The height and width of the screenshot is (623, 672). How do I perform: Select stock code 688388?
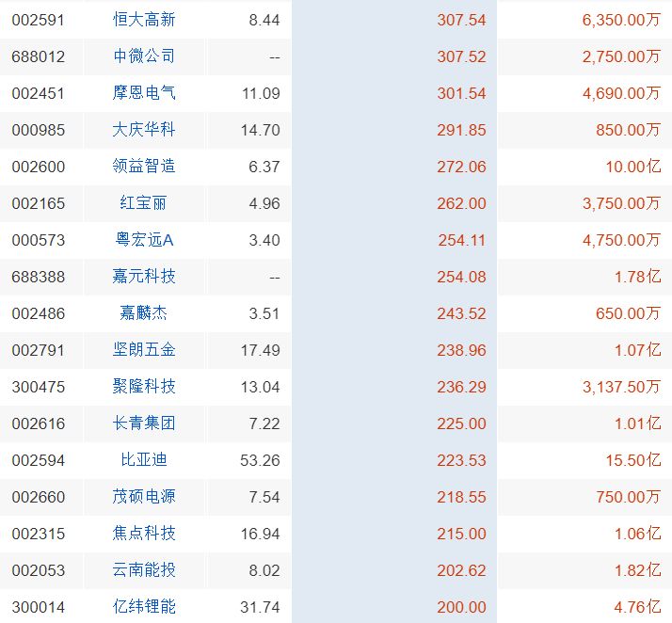(x=39, y=278)
